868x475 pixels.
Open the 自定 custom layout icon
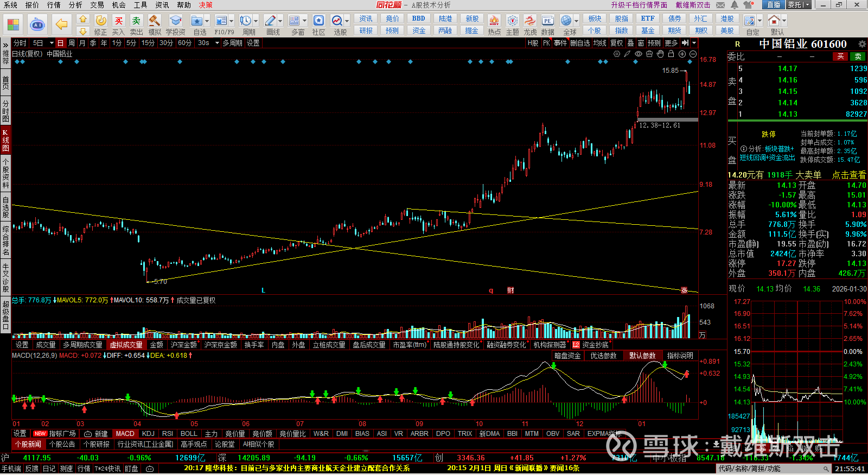(x=750, y=21)
